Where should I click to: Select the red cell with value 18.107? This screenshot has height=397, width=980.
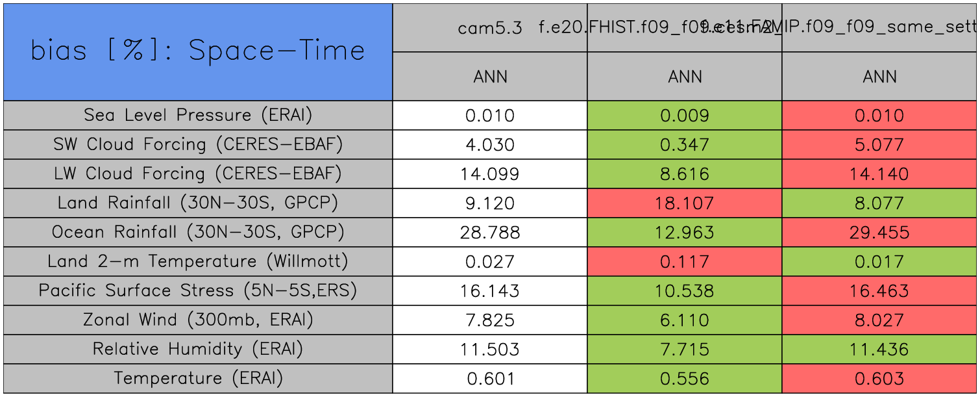point(685,203)
